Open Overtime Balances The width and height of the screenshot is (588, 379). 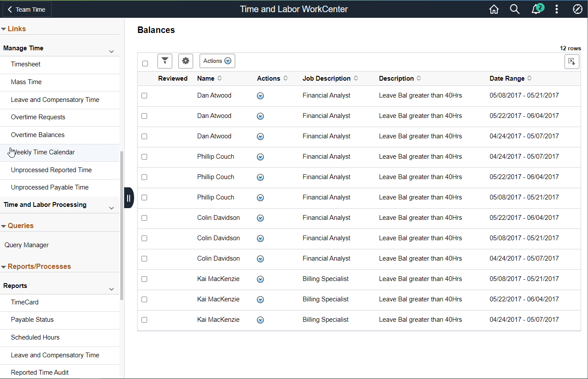[38, 135]
